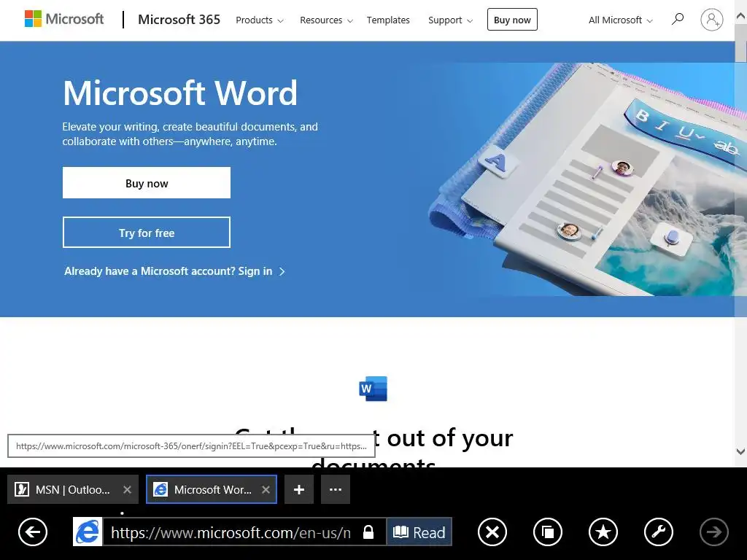747x560 pixels.
Task: Open the Already have a Microsoft account Sign in link
Action: (174, 271)
